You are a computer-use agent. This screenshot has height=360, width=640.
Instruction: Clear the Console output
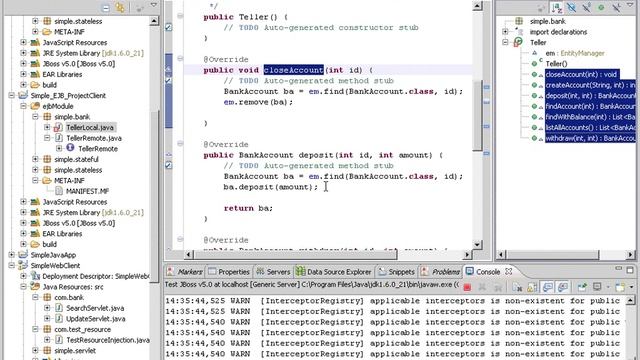[518, 288]
